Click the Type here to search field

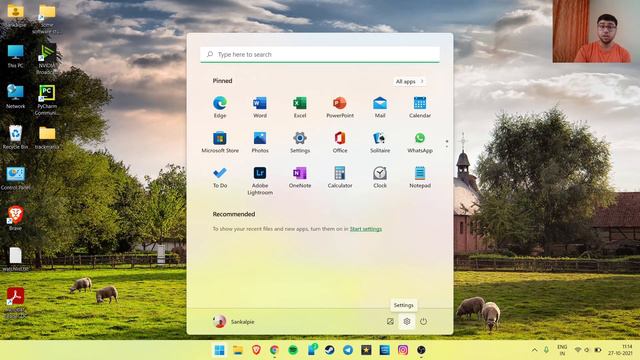pos(320,54)
